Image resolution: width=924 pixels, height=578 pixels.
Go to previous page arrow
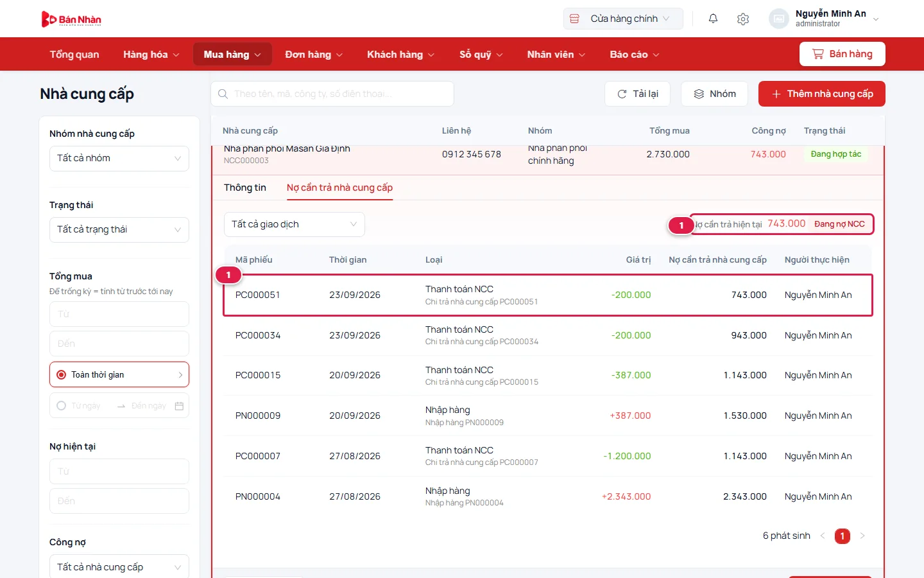(x=823, y=536)
